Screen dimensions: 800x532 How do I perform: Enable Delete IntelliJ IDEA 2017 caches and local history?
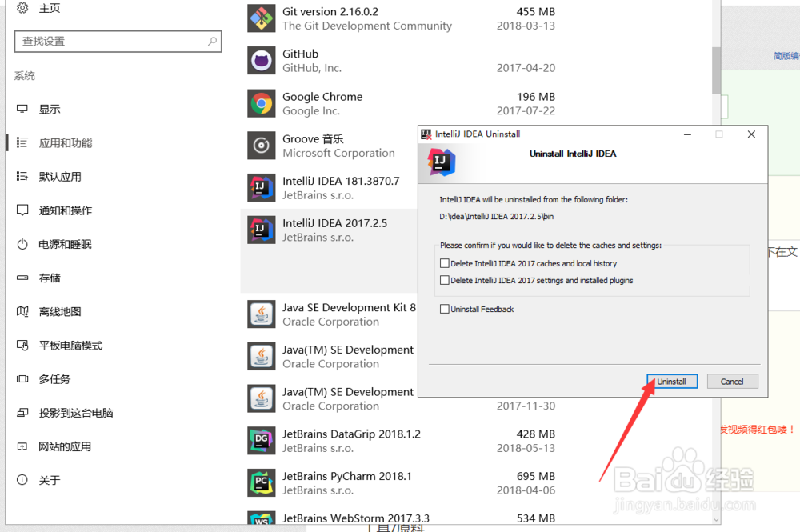pos(444,263)
